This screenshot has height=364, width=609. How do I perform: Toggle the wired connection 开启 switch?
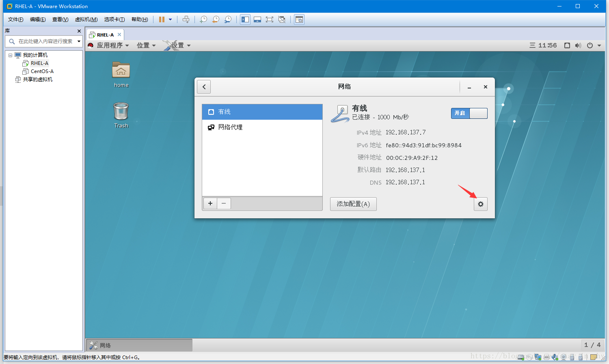(x=469, y=113)
